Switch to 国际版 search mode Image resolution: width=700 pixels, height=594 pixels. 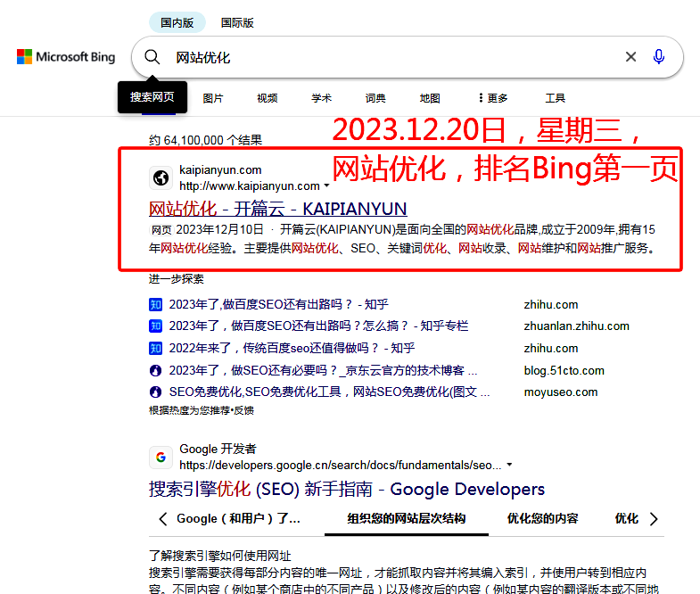click(x=237, y=22)
